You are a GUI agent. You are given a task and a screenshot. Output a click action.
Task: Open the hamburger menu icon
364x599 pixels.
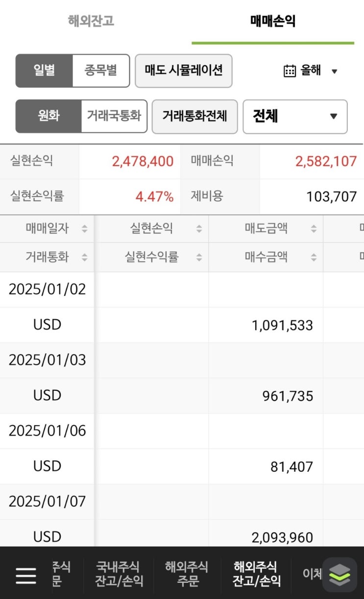point(25,575)
